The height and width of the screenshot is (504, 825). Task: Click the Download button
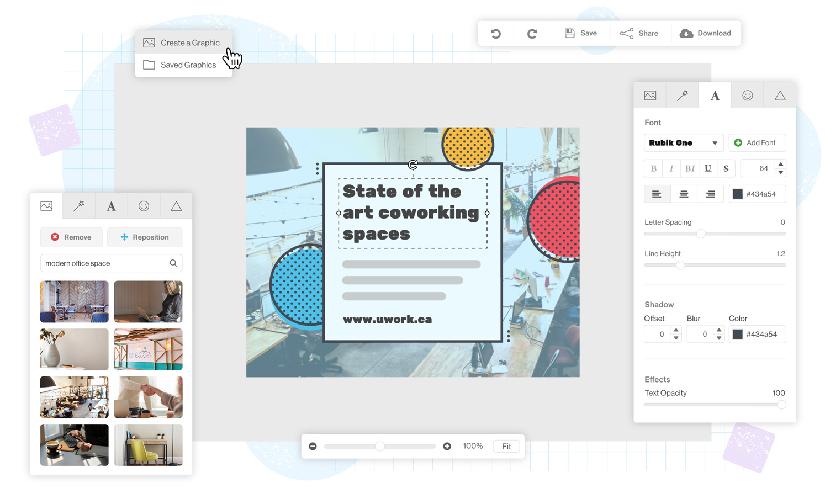tap(706, 33)
